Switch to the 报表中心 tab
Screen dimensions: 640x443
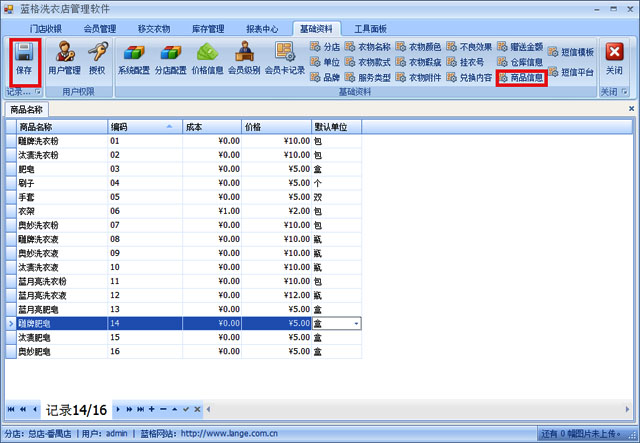262,29
